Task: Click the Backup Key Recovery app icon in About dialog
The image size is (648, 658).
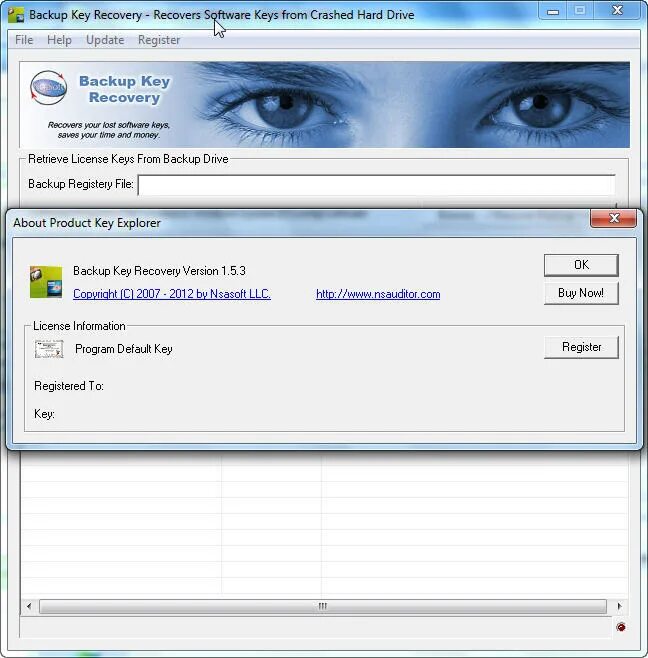Action: pyautogui.click(x=46, y=282)
